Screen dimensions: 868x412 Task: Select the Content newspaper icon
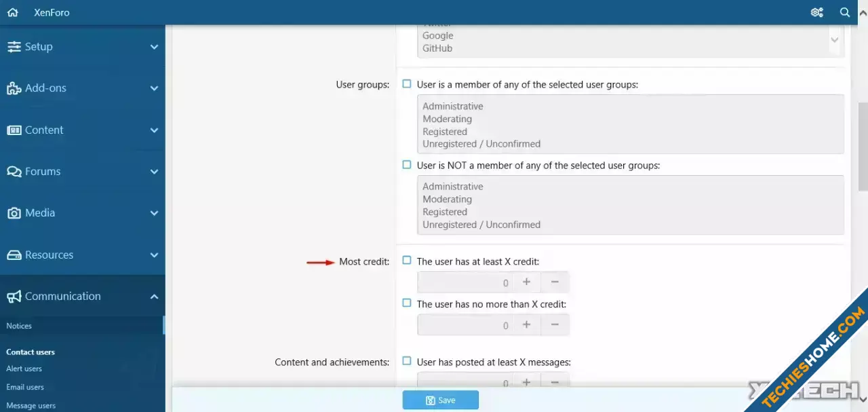point(14,130)
